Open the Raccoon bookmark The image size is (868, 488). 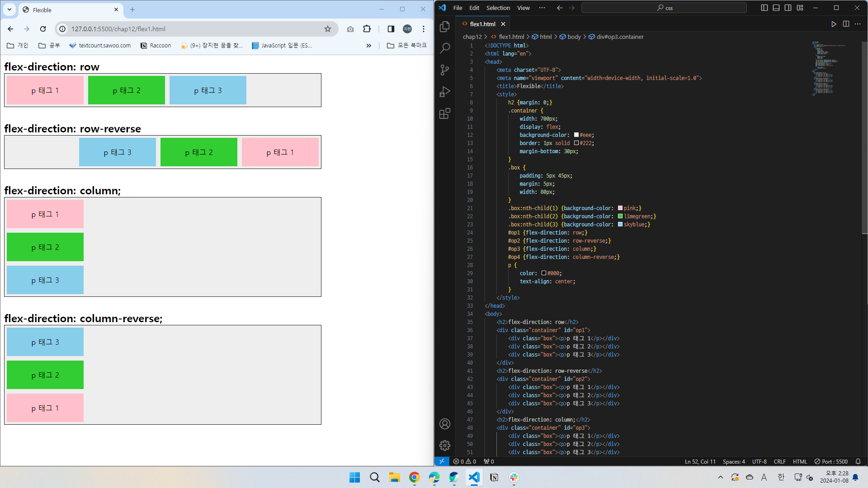156,46
